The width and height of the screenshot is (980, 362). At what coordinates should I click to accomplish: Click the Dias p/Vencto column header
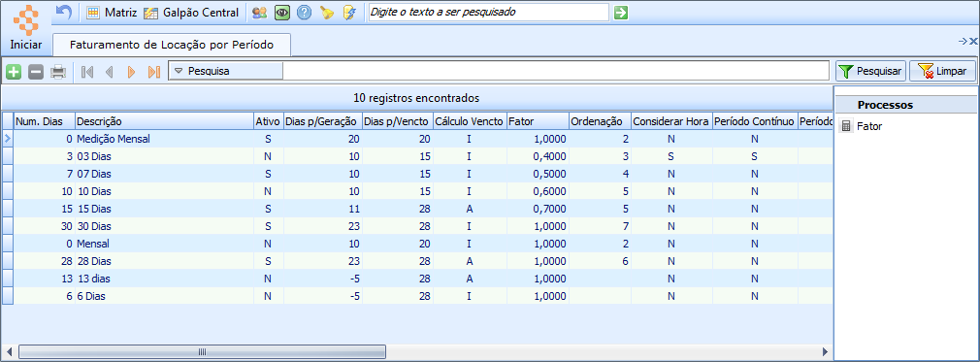[398, 121]
